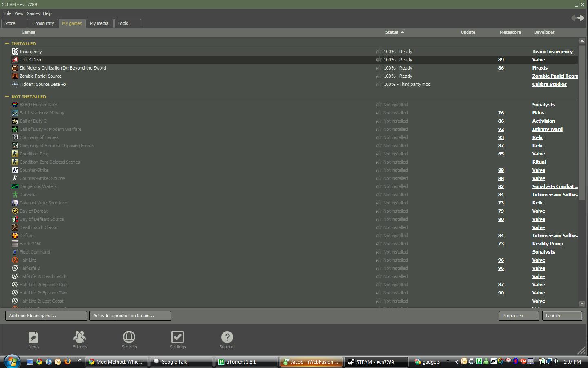Open the Team Insurgency developer link
The image size is (588, 368).
(552, 52)
